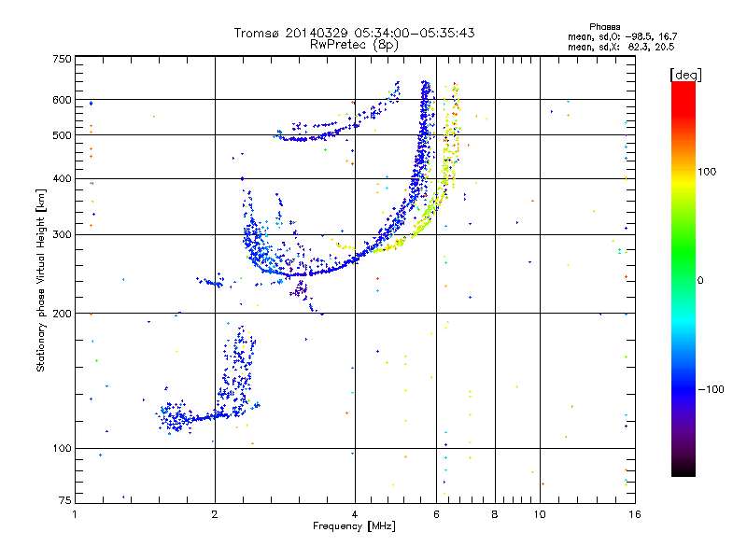This screenshot has height=560, width=747.
Task: Click the 'RwPretec (8p)' subtitle
Action: click(354, 45)
